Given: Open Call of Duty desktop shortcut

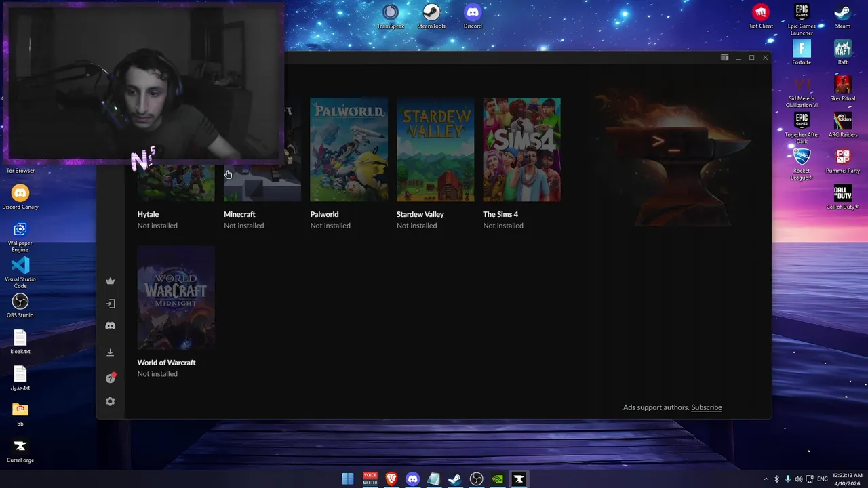Looking at the screenshot, I should [x=843, y=197].
